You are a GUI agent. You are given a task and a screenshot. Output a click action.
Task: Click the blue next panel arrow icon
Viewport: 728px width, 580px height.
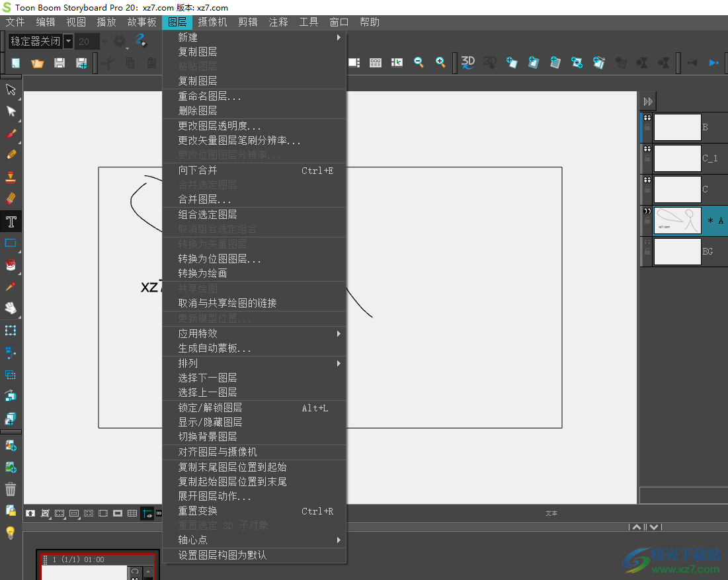713,63
